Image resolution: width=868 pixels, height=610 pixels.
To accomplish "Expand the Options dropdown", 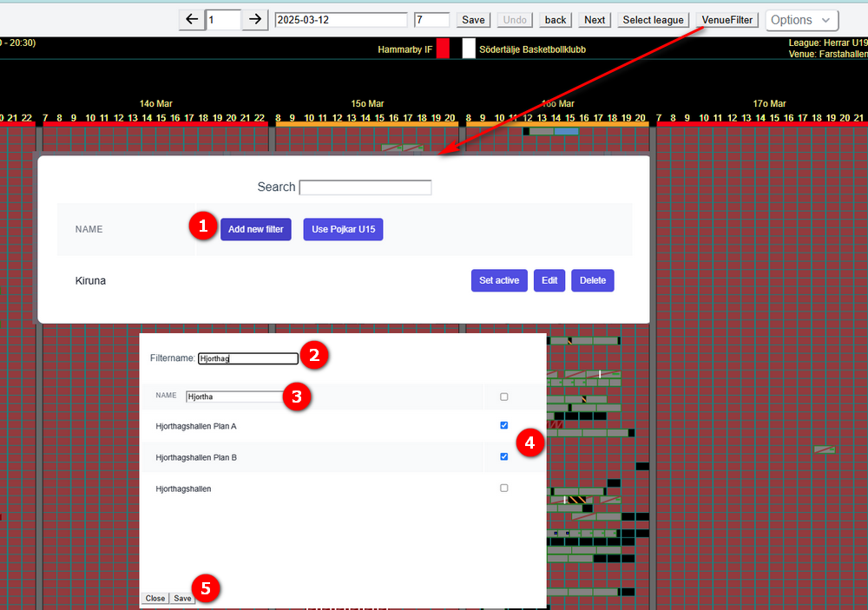I will pos(801,20).
